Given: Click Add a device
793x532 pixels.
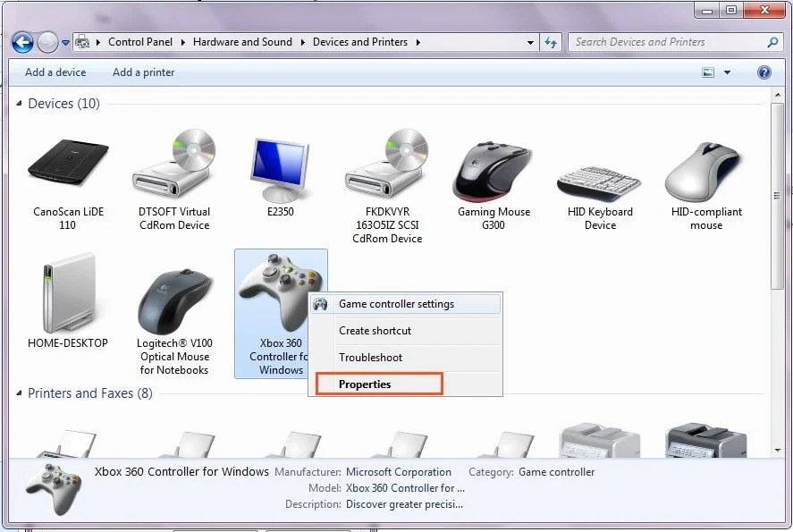Looking at the screenshot, I should point(55,72).
